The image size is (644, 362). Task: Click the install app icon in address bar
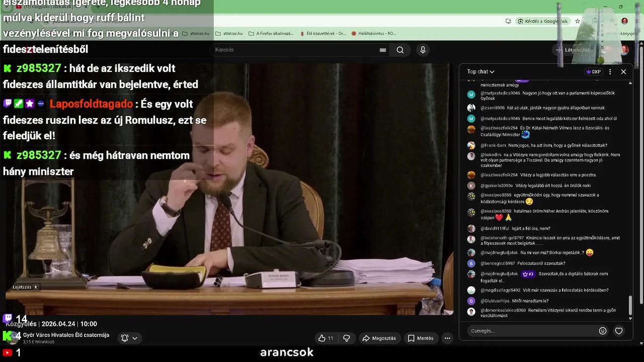click(508, 21)
